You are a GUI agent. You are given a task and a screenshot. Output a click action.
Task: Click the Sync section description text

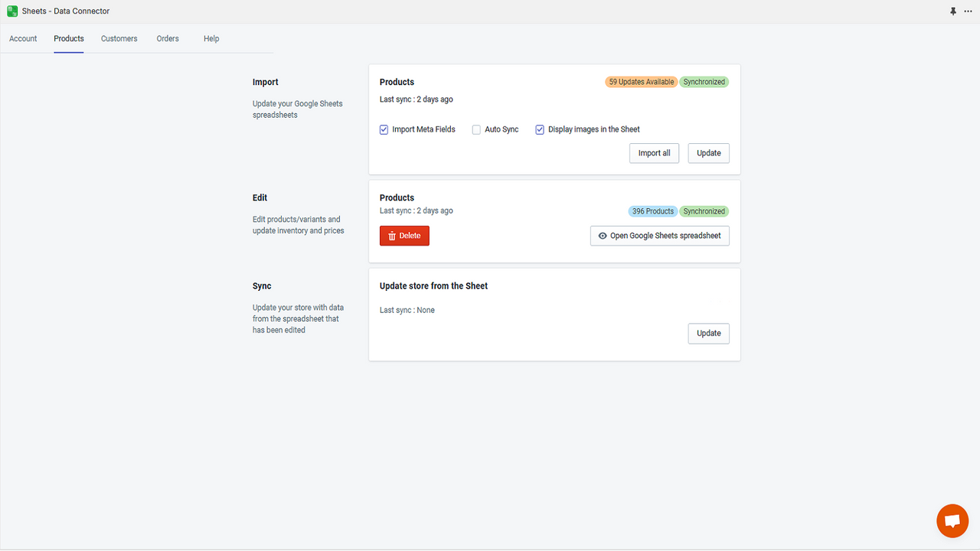click(298, 318)
